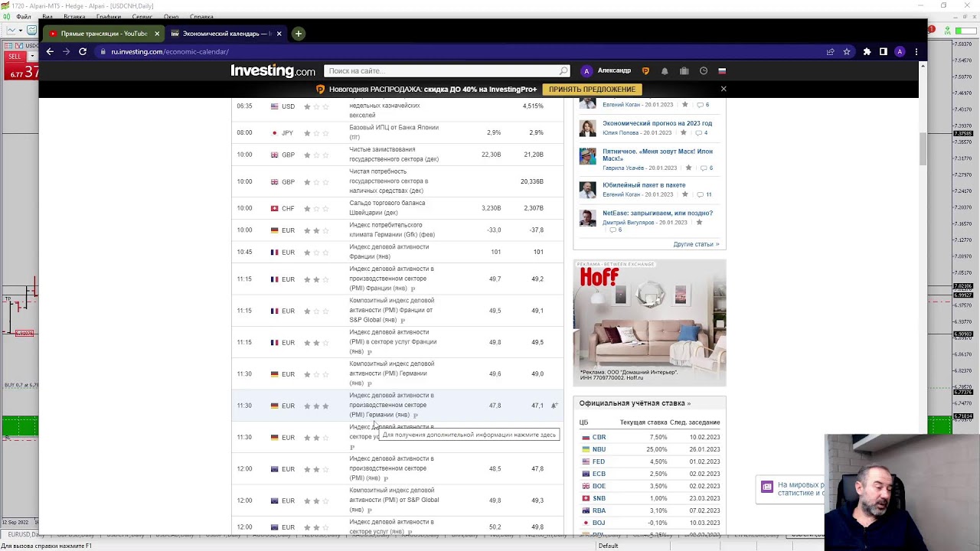Open Официальная учётная ставка » heading link
The image size is (980, 551).
pos(635,403)
